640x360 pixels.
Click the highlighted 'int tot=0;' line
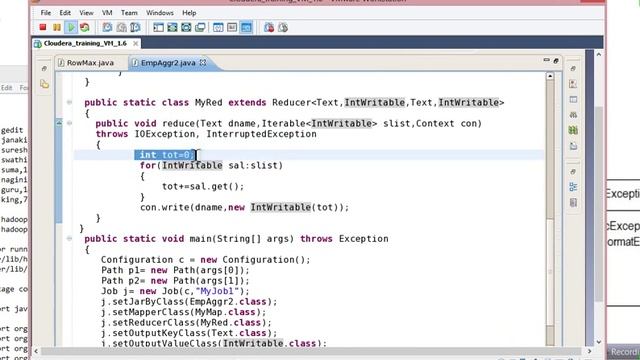pos(165,155)
